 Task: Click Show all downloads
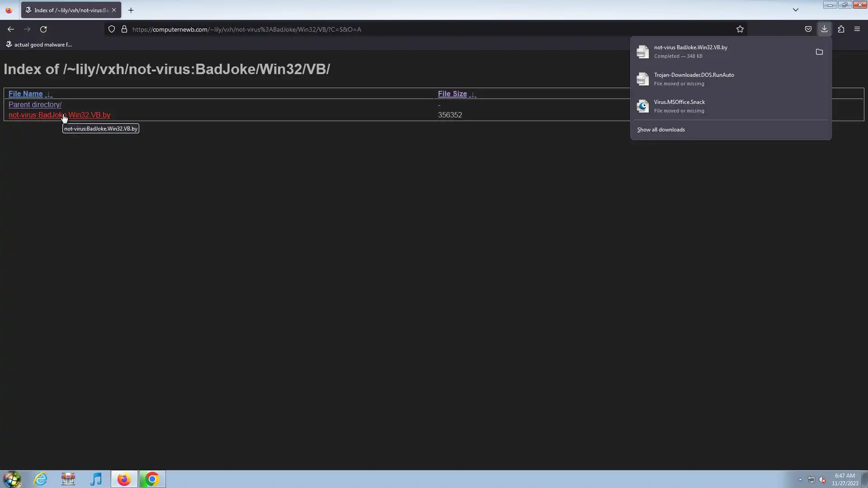coord(660,130)
